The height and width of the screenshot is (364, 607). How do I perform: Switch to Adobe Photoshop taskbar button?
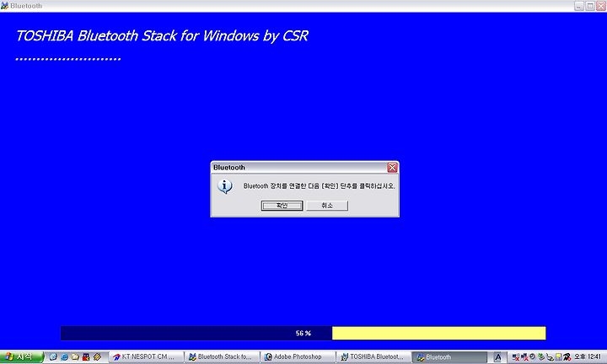[298, 356]
